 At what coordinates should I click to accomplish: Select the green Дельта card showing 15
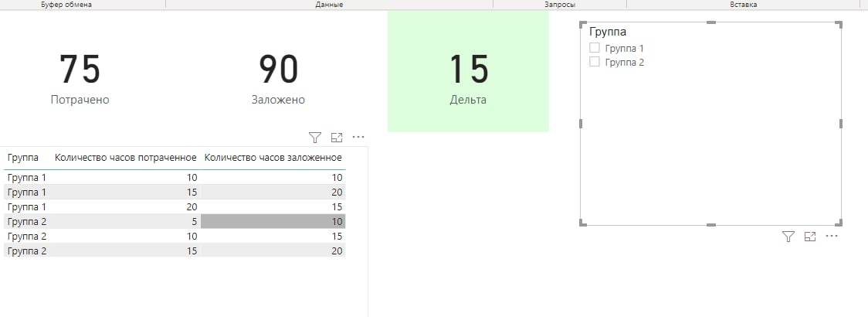pos(468,71)
